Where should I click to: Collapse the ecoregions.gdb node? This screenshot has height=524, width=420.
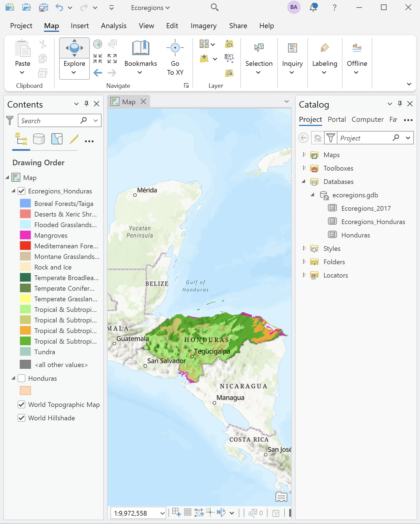coord(313,195)
